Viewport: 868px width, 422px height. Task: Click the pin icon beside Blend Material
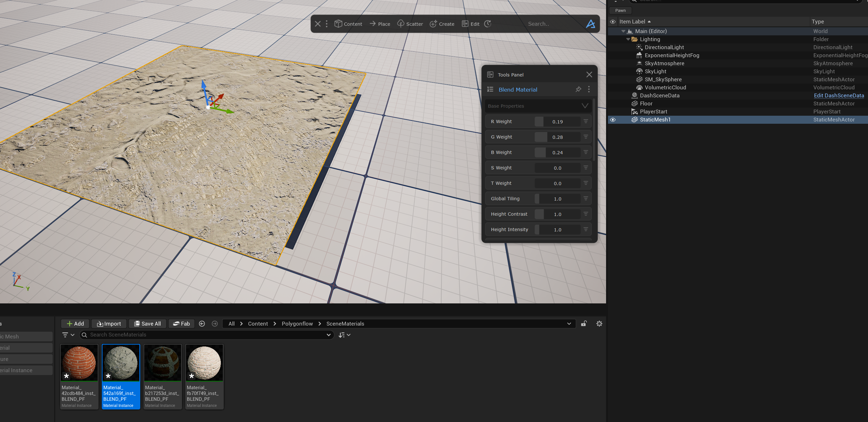578,89
